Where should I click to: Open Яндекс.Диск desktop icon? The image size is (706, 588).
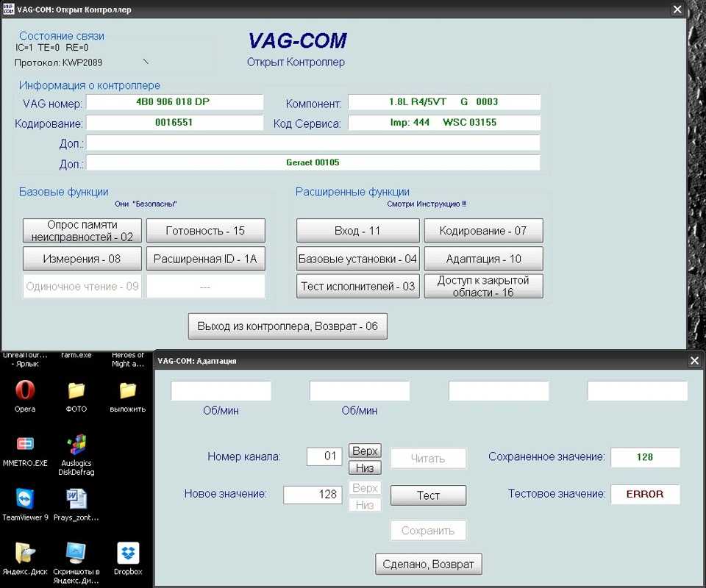click(25, 553)
